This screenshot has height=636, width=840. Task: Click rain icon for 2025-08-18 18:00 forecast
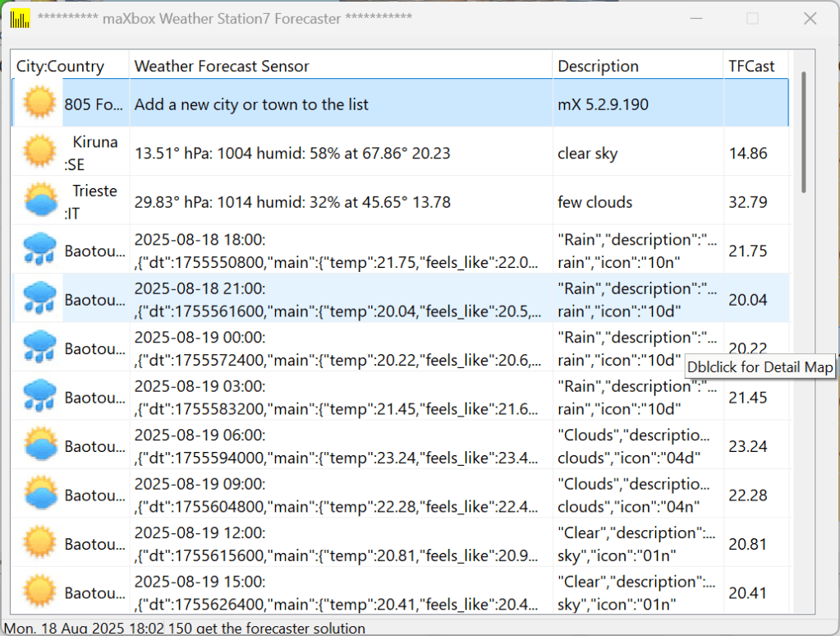pos(39,250)
